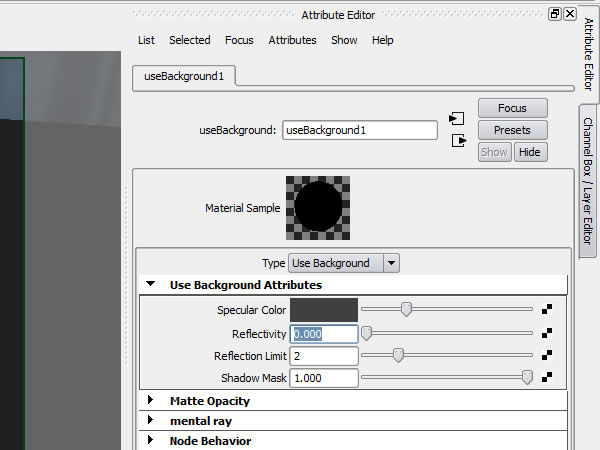Open the List menu
The height and width of the screenshot is (450, 600).
146,40
